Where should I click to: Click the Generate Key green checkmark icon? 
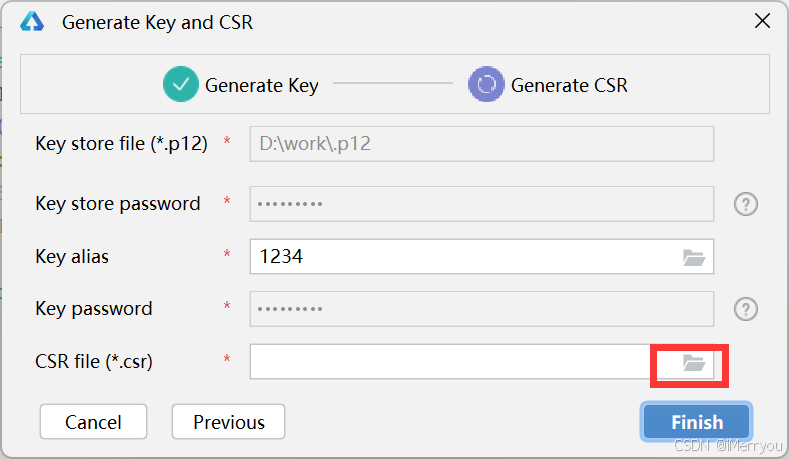tap(181, 85)
